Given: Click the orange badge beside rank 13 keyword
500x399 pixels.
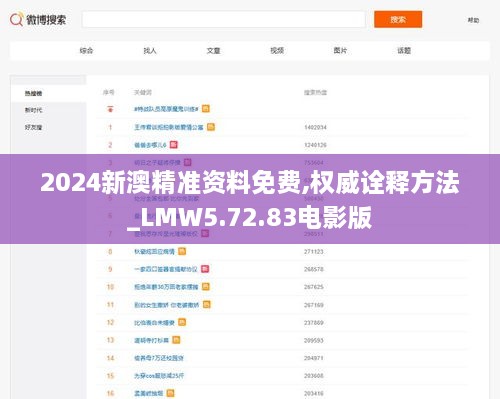Looking at the screenshot, I should pos(176,340).
